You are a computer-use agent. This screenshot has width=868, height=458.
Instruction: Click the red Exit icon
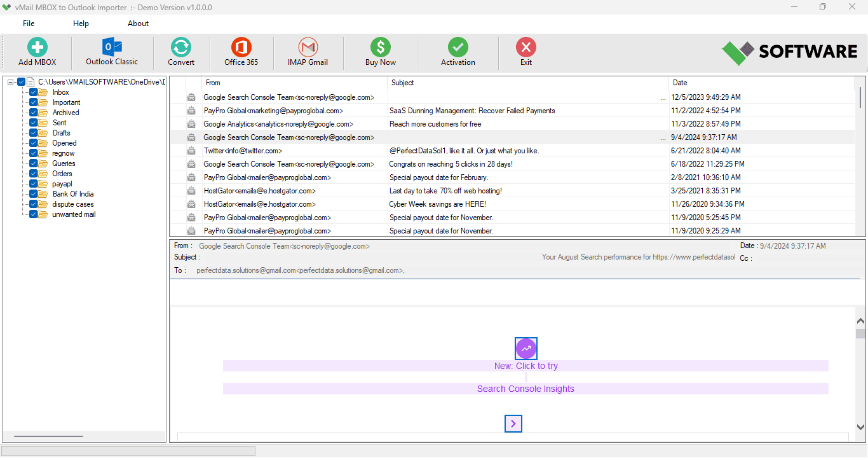coord(526,48)
